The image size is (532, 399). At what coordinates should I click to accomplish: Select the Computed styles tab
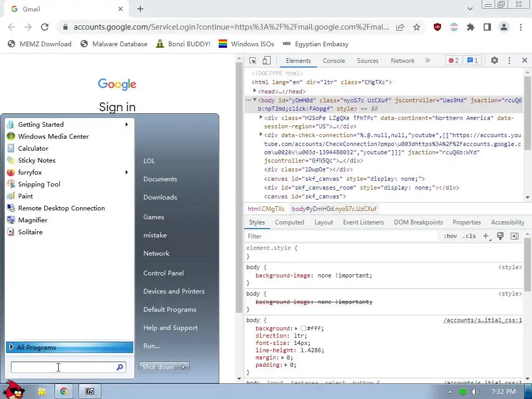tap(289, 222)
